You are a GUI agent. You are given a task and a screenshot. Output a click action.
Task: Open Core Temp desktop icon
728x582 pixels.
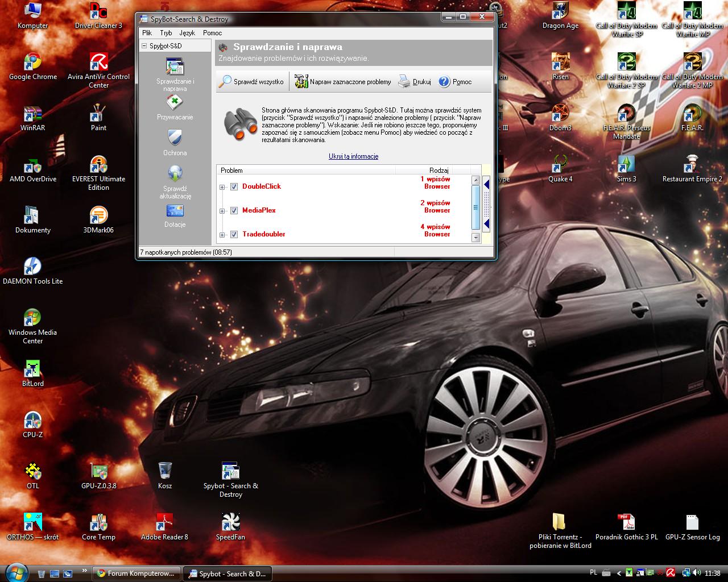tap(99, 527)
